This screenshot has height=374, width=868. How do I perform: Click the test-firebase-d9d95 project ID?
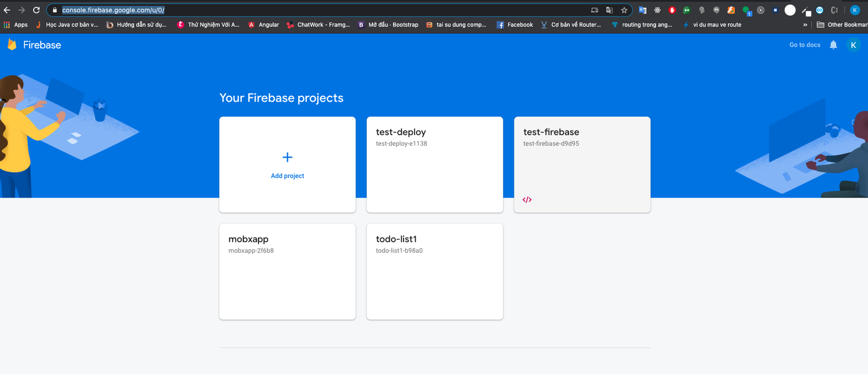(x=551, y=144)
